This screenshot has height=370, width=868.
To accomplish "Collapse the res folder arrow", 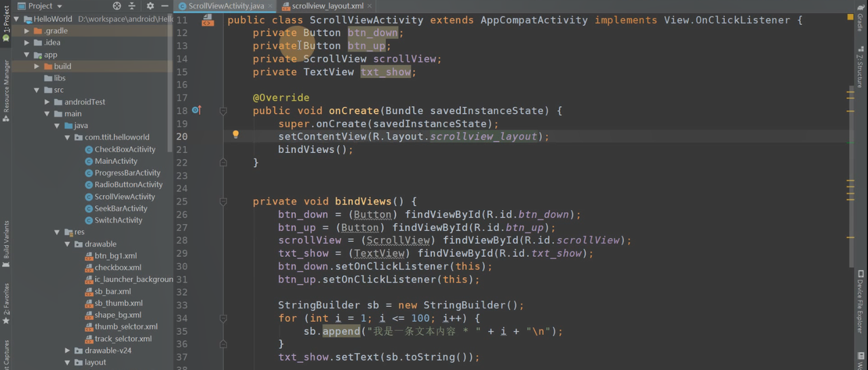I will click(57, 232).
